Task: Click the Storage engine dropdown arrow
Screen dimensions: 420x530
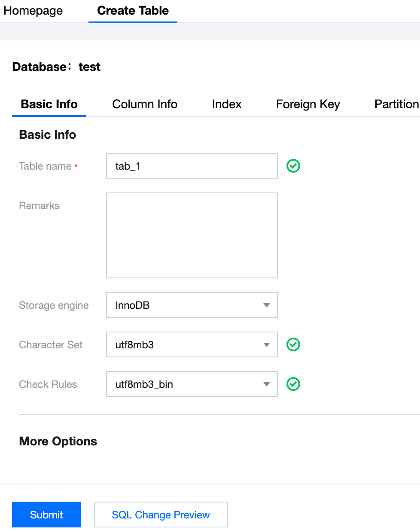Action: 267,305
